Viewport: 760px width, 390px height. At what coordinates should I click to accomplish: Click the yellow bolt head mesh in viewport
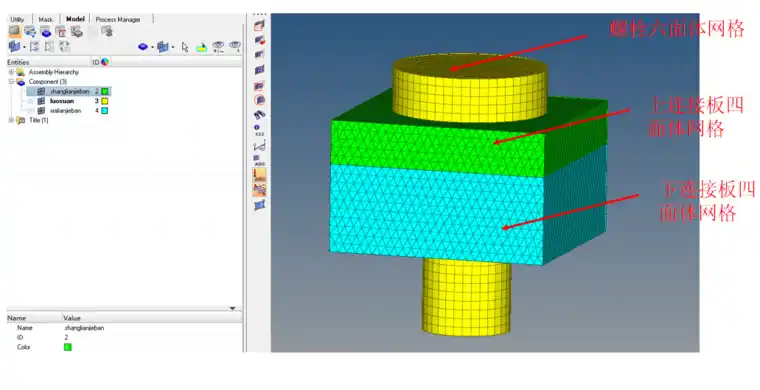470,87
